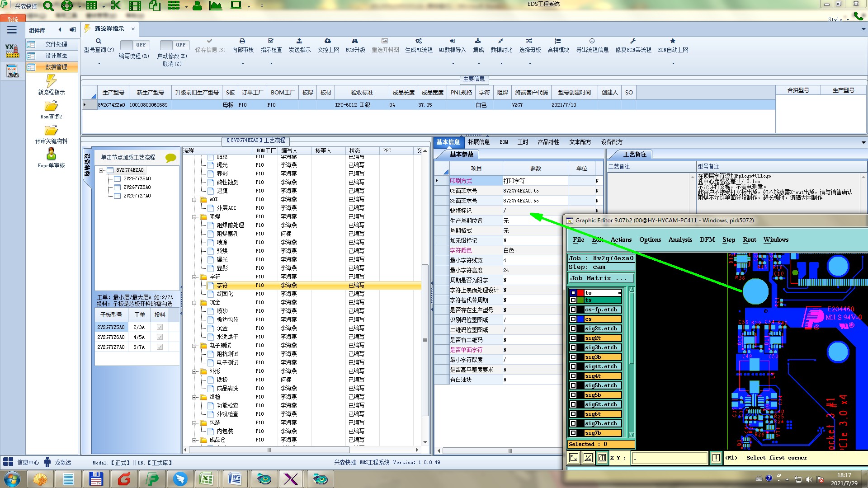This screenshot has width=868, height=488.
Task: Collapse the 阻焊 folder in process tree
Action: pos(195,217)
